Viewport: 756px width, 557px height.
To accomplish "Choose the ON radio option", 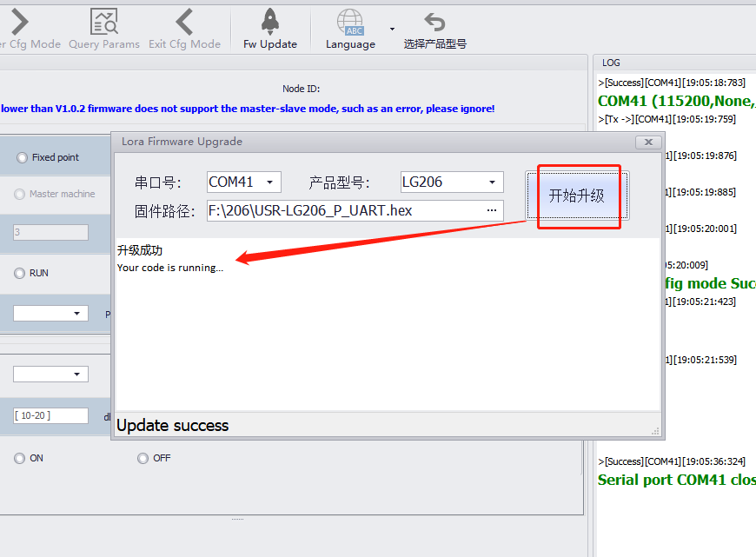I will click(19, 458).
